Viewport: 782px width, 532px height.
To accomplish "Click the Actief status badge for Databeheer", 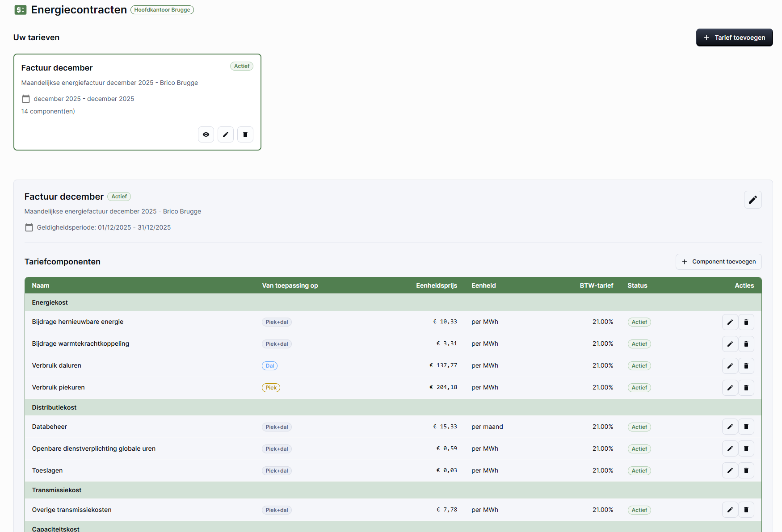I will [x=639, y=427].
